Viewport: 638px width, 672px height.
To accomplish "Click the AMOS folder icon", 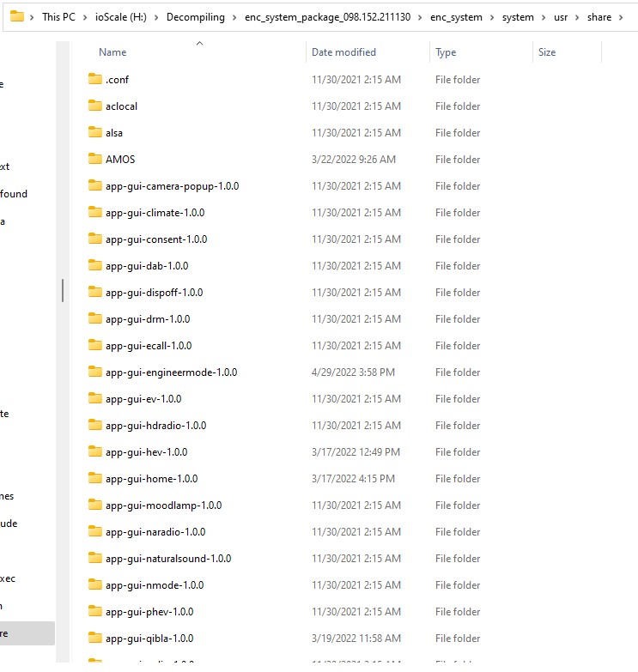I will 94,159.
